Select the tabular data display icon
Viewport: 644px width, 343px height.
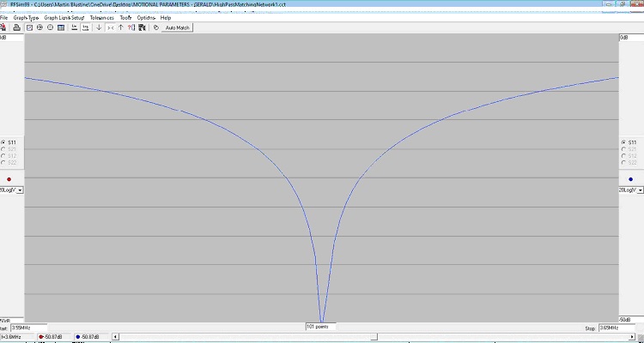pos(61,27)
